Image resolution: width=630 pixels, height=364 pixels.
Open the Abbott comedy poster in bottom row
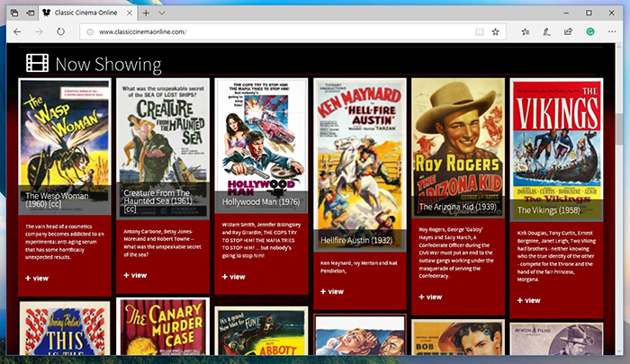click(261, 331)
